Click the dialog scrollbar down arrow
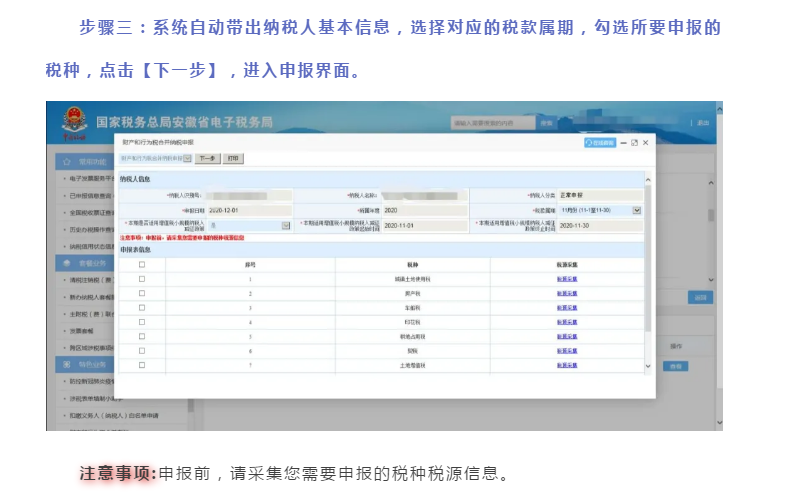 click(x=648, y=366)
